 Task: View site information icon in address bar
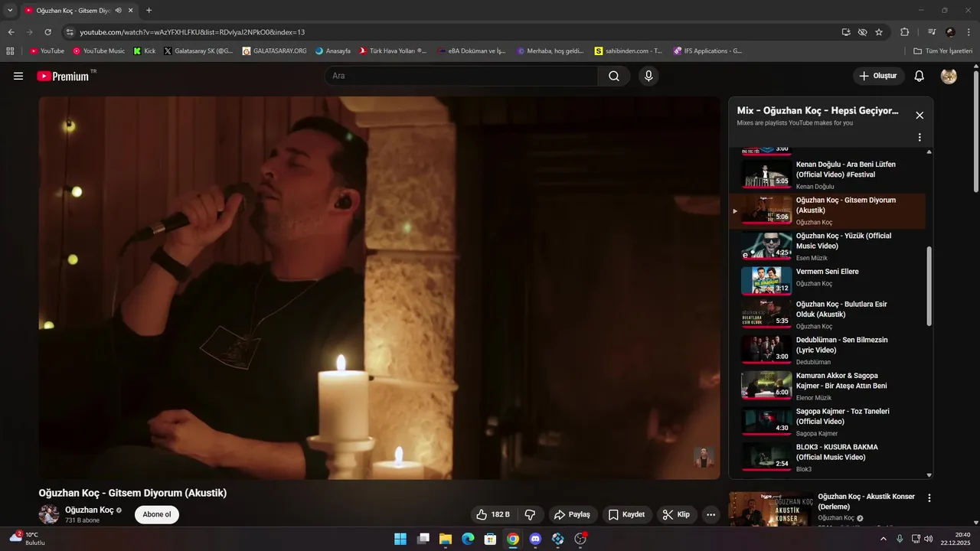click(x=70, y=32)
